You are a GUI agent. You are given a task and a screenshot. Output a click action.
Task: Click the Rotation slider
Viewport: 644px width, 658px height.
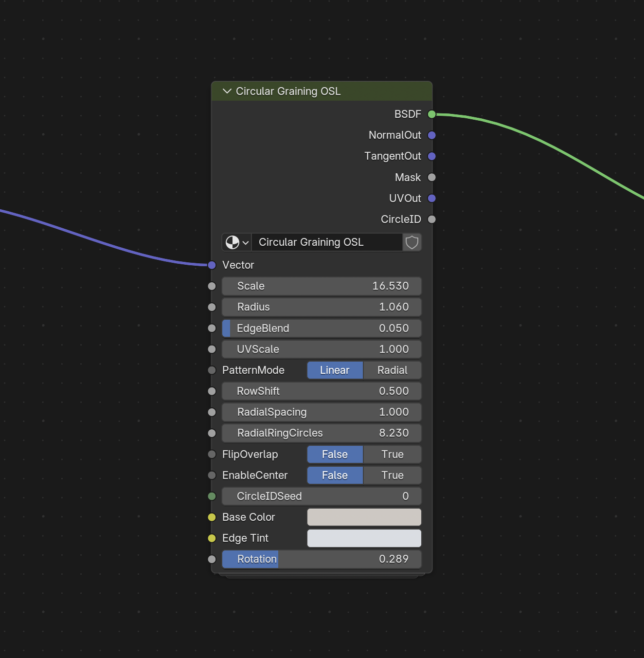pyautogui.click(x=322, y=559)
